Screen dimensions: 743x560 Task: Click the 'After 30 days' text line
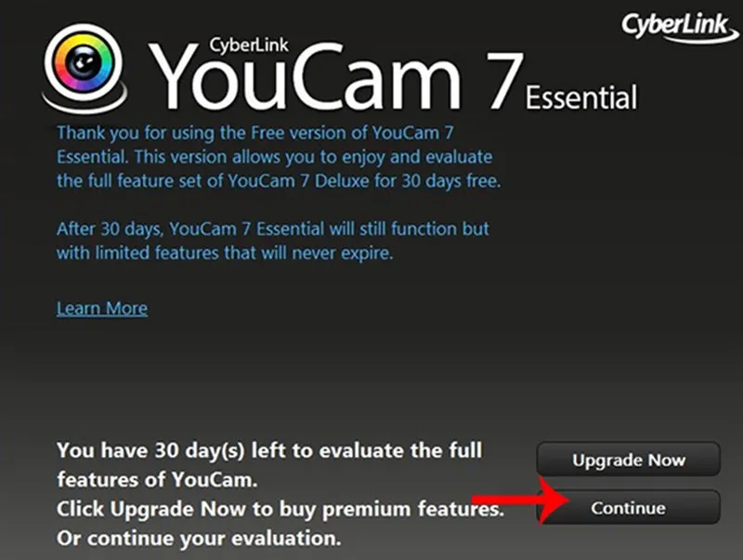click(273, 228)
